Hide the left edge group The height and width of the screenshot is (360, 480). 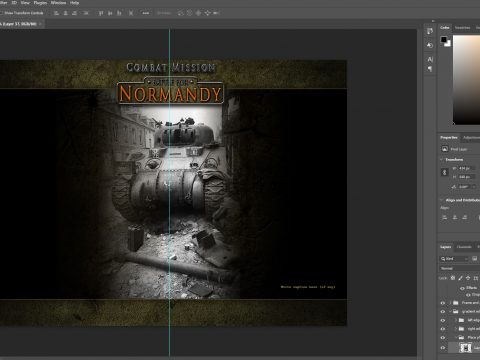point(443,320)
